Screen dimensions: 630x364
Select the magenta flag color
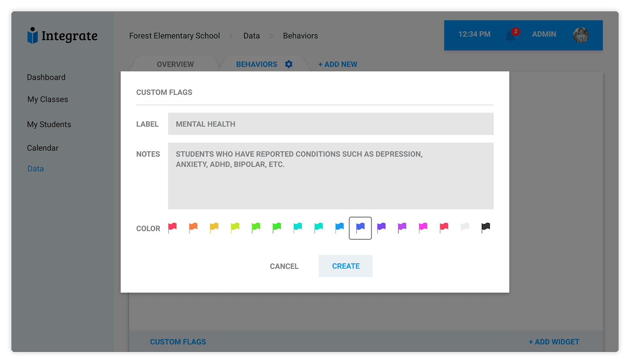(x=423, y=228)
